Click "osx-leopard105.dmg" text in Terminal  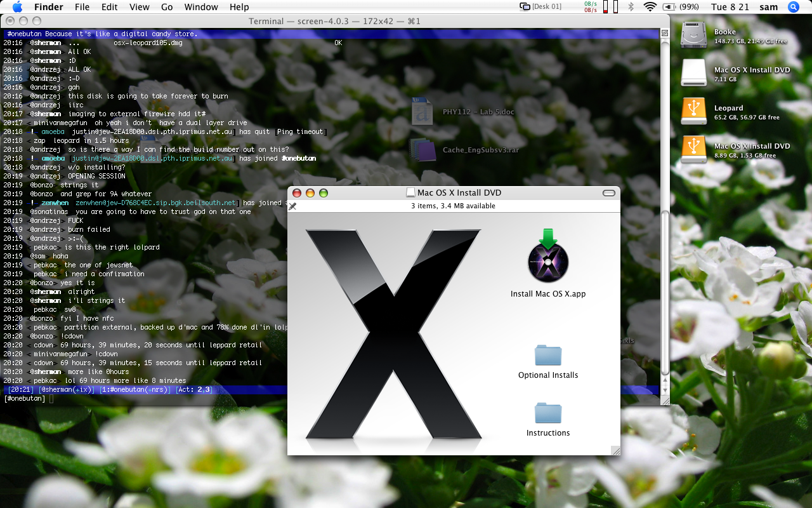coord(148,43)
